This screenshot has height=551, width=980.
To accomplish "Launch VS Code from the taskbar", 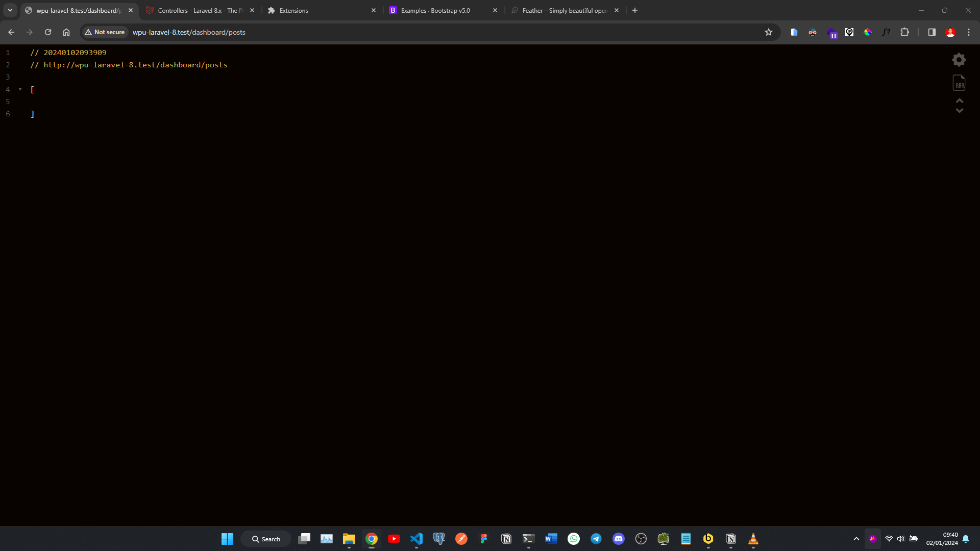I will tap(416, 538).
